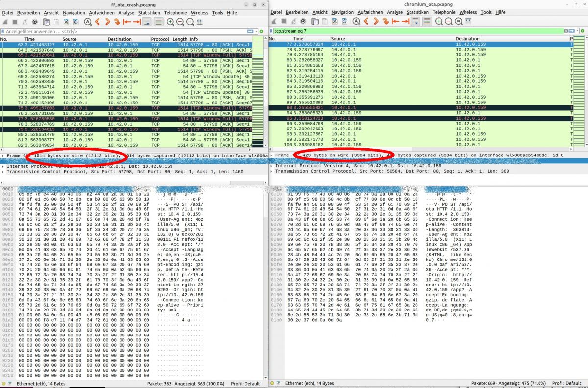Toggle packet colorization in right window toolbar
This screenshot has width=588, height=388.
point(427,22)
